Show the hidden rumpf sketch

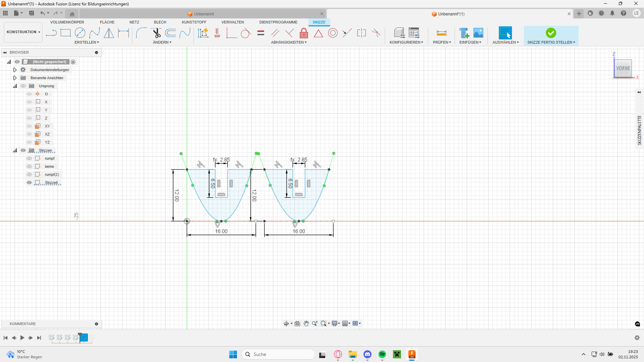pyautogui.click(x=29, y=158)
